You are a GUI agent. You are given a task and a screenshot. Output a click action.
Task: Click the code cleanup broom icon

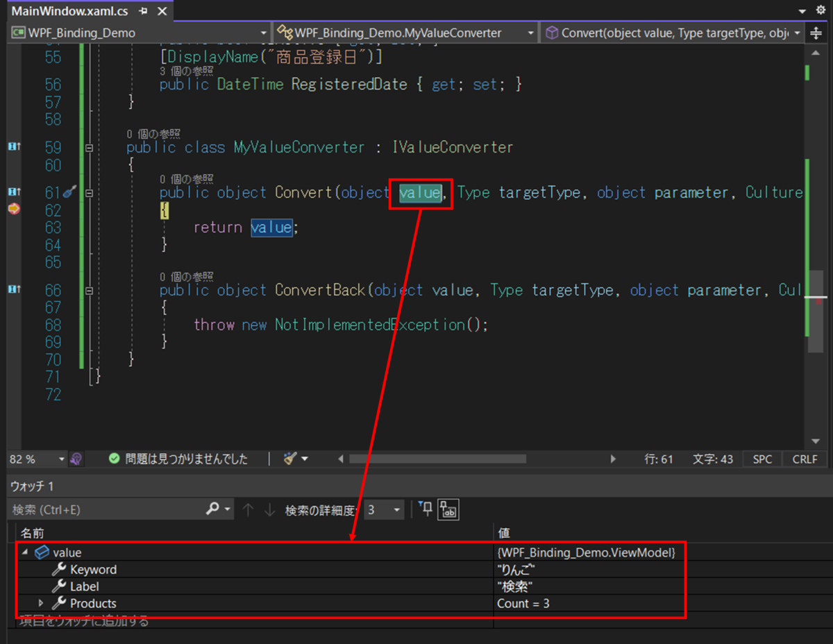coord(290,459)
